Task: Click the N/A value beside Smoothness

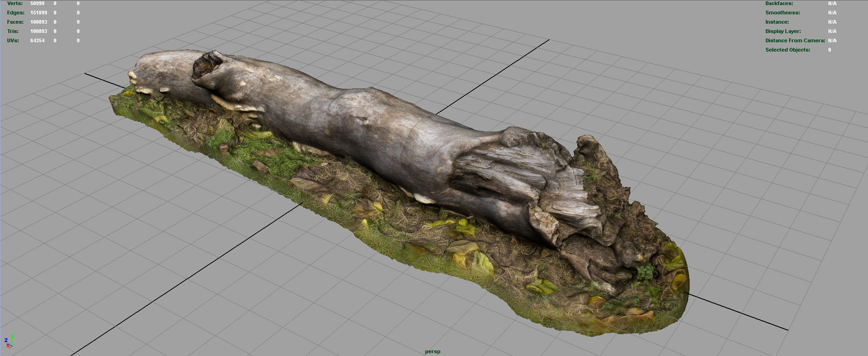Action: (x=832, y=13)
